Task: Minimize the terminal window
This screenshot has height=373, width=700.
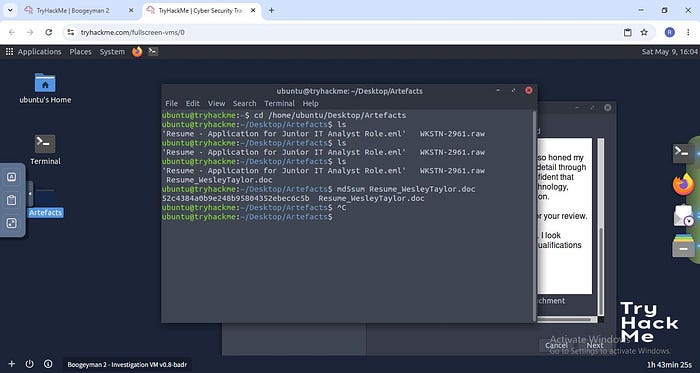Action: coord(498,91)
